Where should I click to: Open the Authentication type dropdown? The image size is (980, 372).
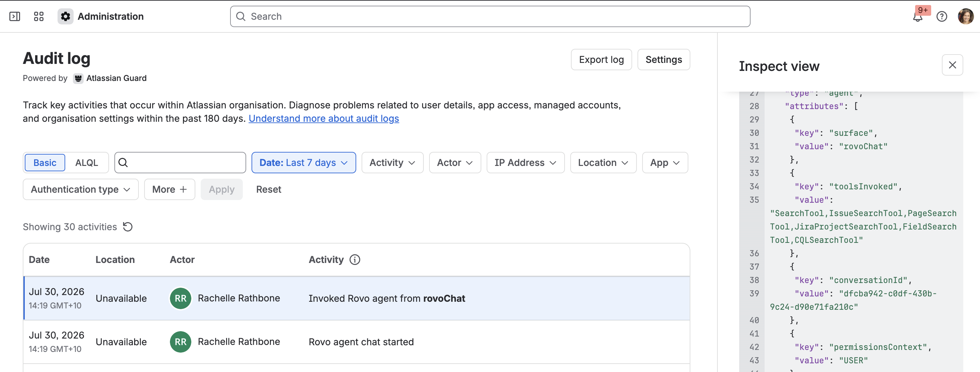coord(81,189)
